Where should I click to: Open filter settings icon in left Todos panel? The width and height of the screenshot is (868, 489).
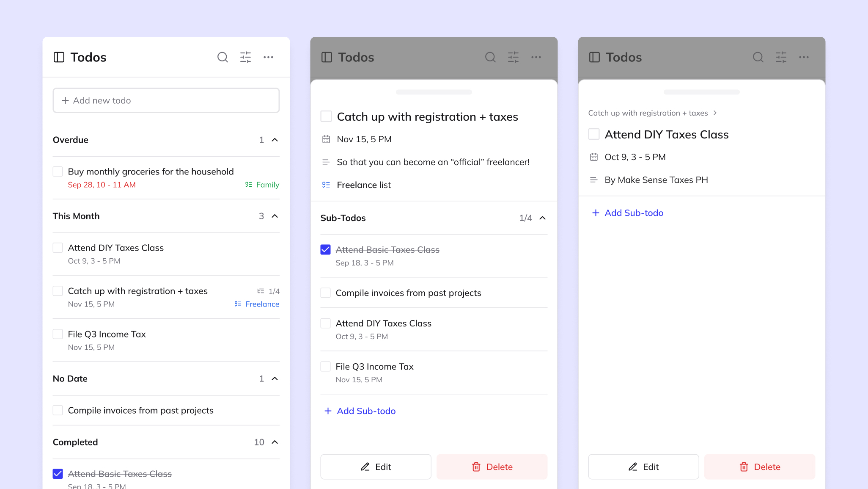[x=245, y=57]
